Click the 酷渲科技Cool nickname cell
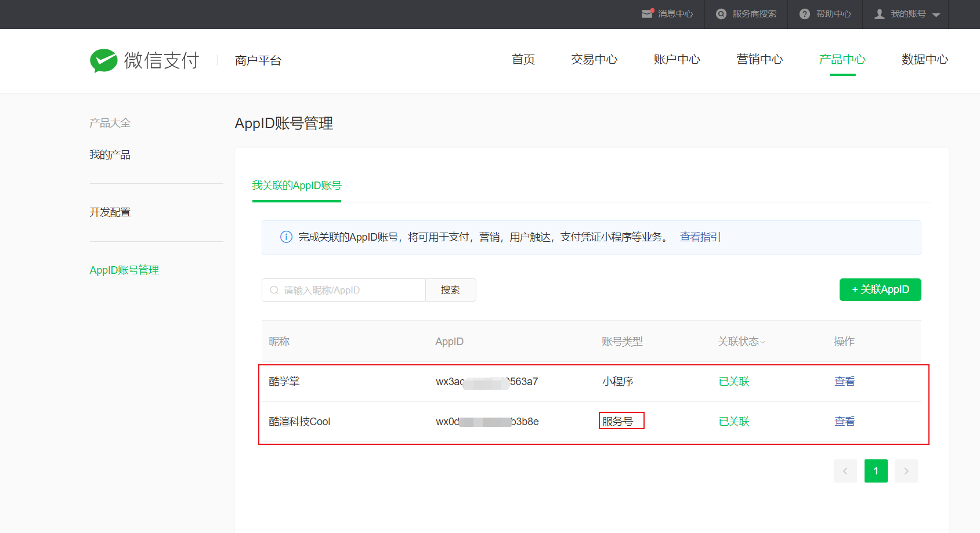The image size is (980, 533). coord(299,422)
